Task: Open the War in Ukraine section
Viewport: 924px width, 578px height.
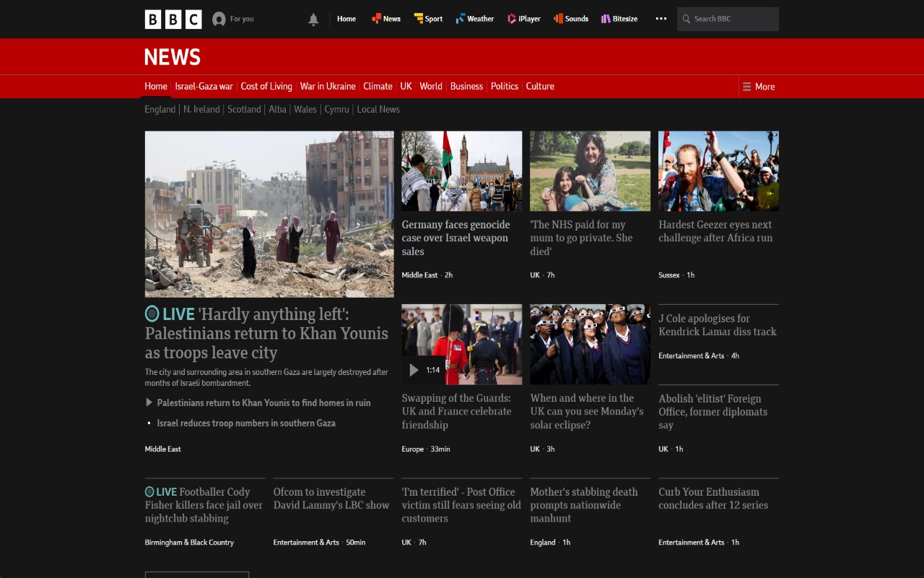Action: (328, 86)
